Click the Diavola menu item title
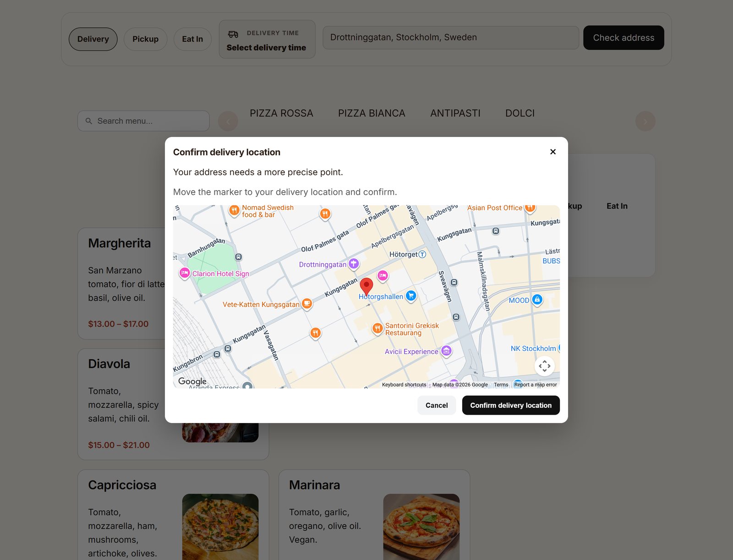The height and width of the screenshot is (560, 733). click(109, 364)
